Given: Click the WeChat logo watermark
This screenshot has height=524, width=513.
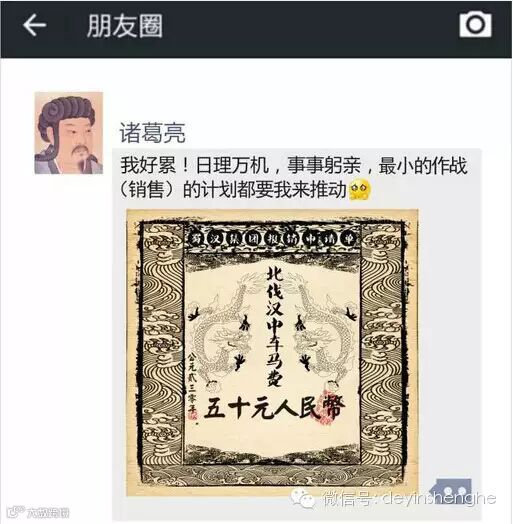Looking at the screenshot, I should (303, 499).
